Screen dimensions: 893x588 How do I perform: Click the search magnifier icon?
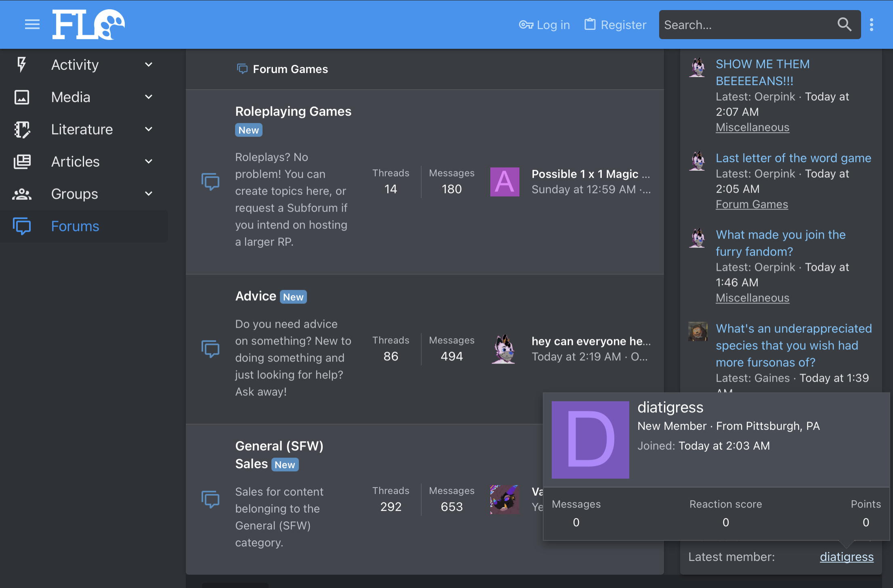(844, 25)
